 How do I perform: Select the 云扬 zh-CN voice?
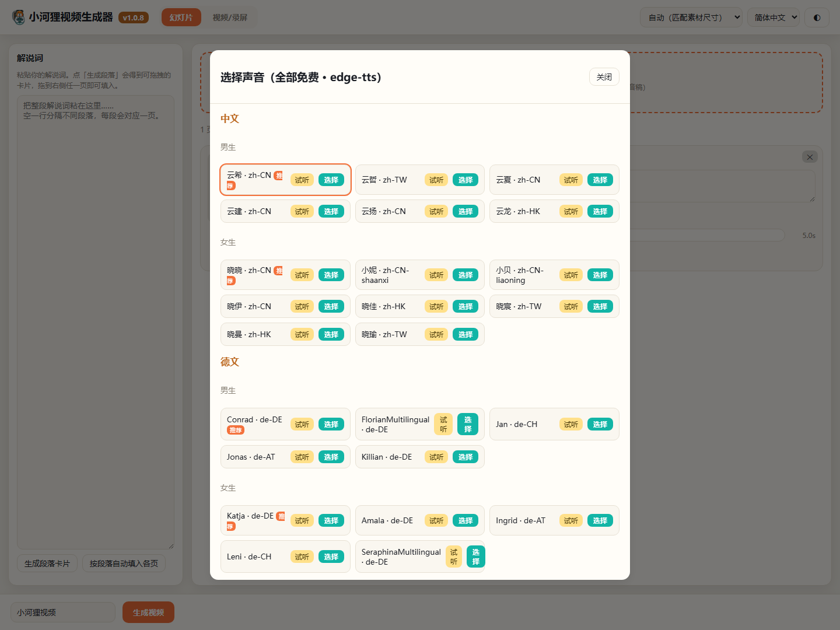[466, 212]
